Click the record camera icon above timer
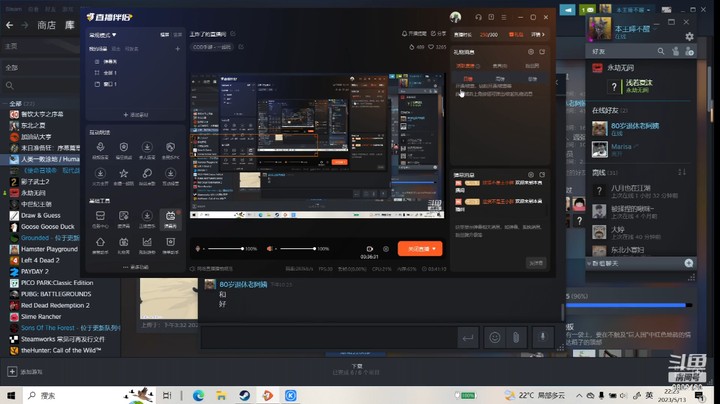Viewport: 720px width, 404px height. point(370,249)
